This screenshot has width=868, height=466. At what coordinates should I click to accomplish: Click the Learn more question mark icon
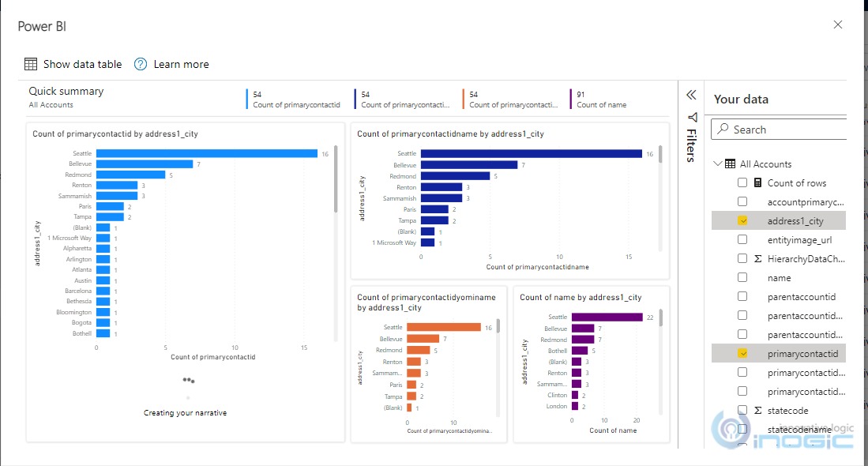coord(141,64)
